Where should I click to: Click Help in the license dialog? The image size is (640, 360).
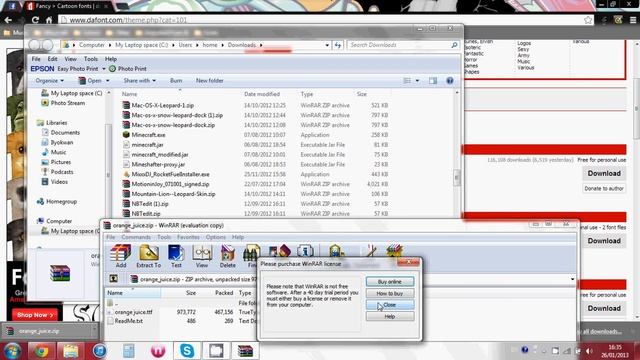390,316
